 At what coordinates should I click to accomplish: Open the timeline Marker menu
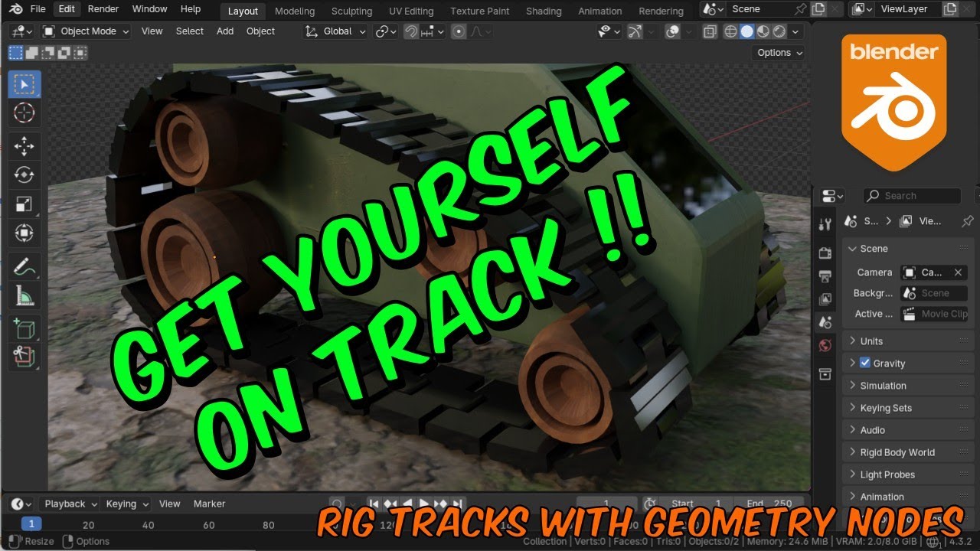[210, 504]
